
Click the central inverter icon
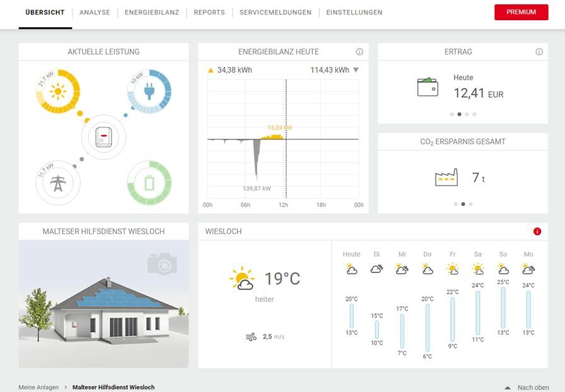coord(104,137)
